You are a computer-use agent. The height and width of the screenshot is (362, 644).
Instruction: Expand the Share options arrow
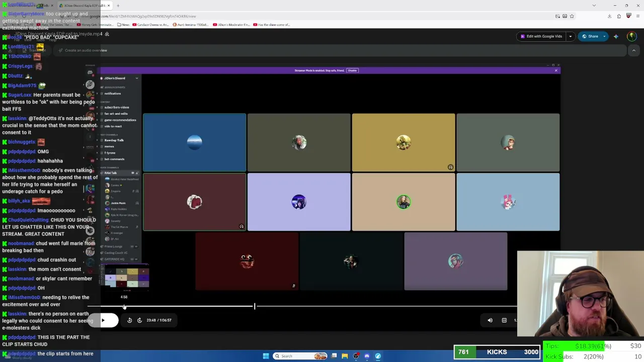coord(604,36)
